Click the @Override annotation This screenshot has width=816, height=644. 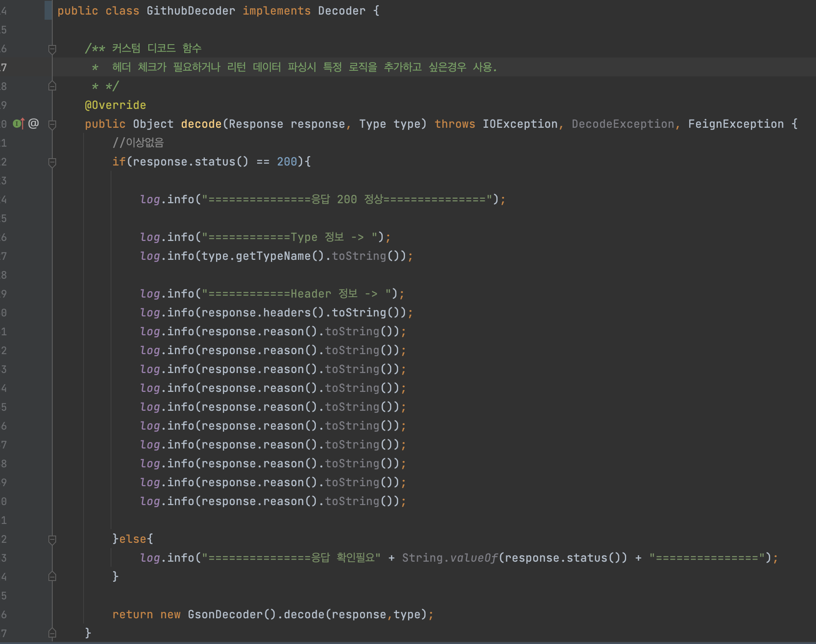[x=115, y=105]
